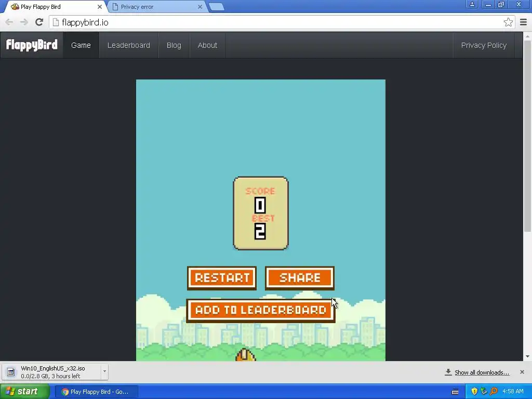The image size is (532, 399).
Task: Click the page icon in the address bar
Action: click(x=56, y=22)
